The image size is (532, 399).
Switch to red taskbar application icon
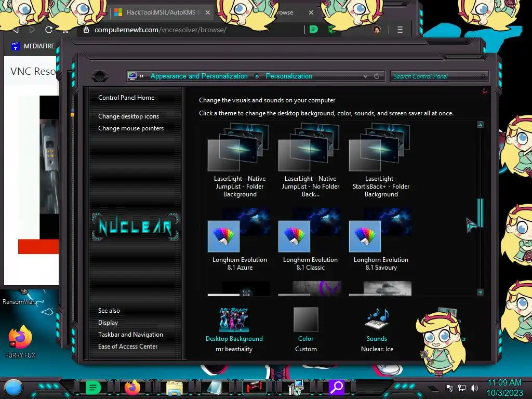click(254, 388)
